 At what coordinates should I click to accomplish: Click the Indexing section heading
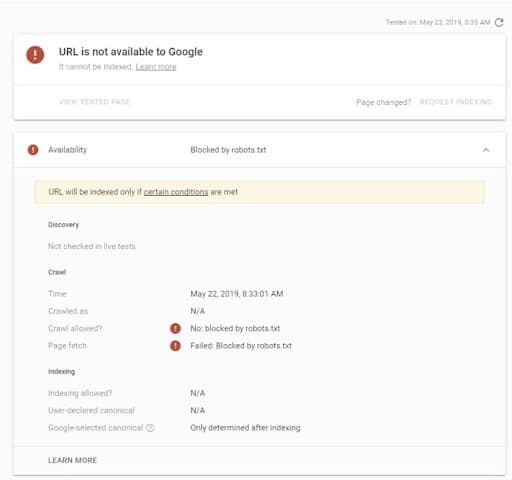point(61,372)
